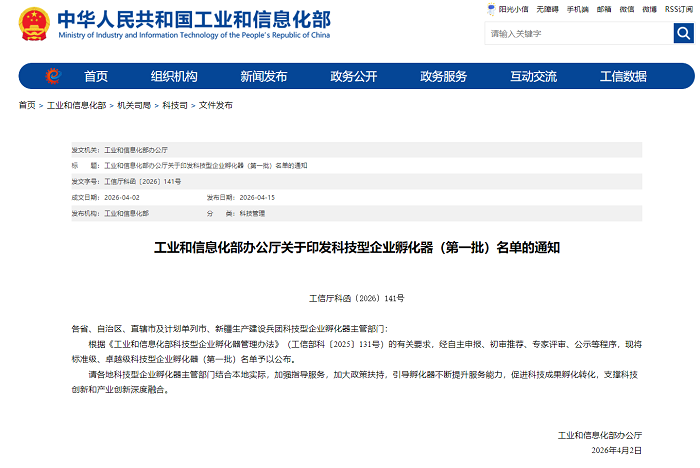The height and width of the screenshot is (468, 700).
Task: Click centered document number below headline
Action: (x=357, y=298)
